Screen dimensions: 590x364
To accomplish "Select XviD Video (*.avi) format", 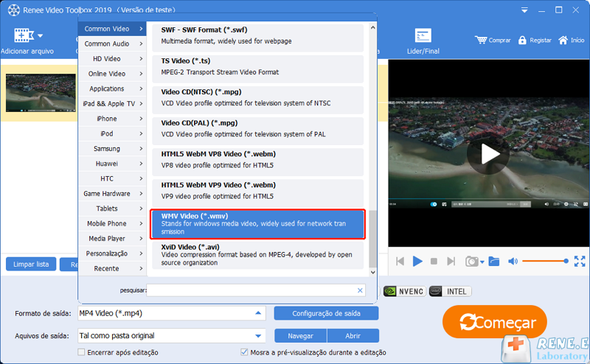I will [x=257, y=255].
